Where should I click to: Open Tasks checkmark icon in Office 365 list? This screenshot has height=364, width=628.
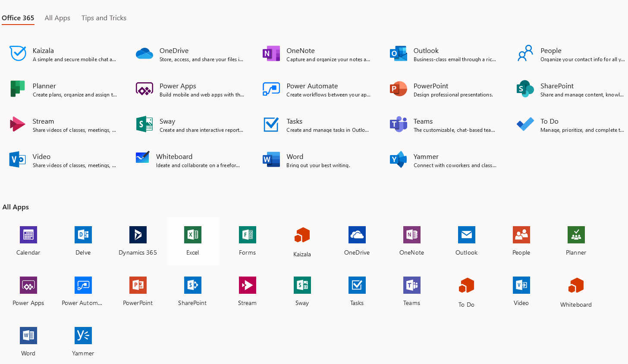pyautogui.click(x=272, y=124)
